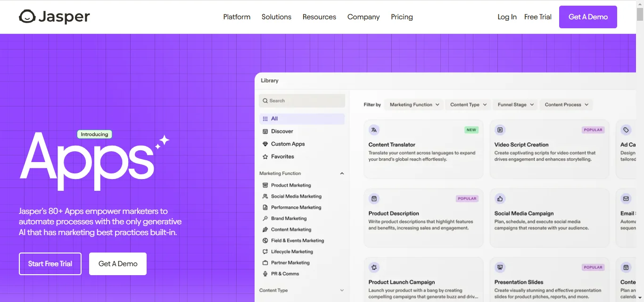Viewport: 644px width, 302px height.
Task: Click the PR & Comms microphone icon
Action: point(265,274)
